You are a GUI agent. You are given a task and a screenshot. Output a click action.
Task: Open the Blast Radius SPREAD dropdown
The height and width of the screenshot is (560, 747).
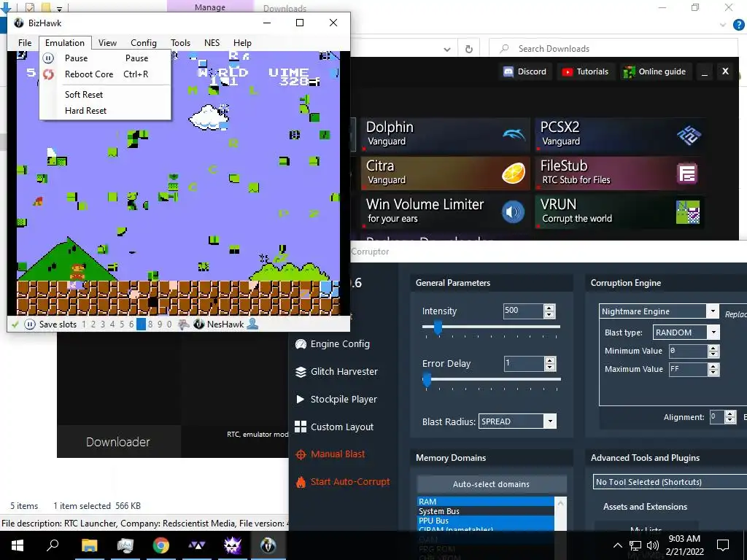tap(550, 421)
